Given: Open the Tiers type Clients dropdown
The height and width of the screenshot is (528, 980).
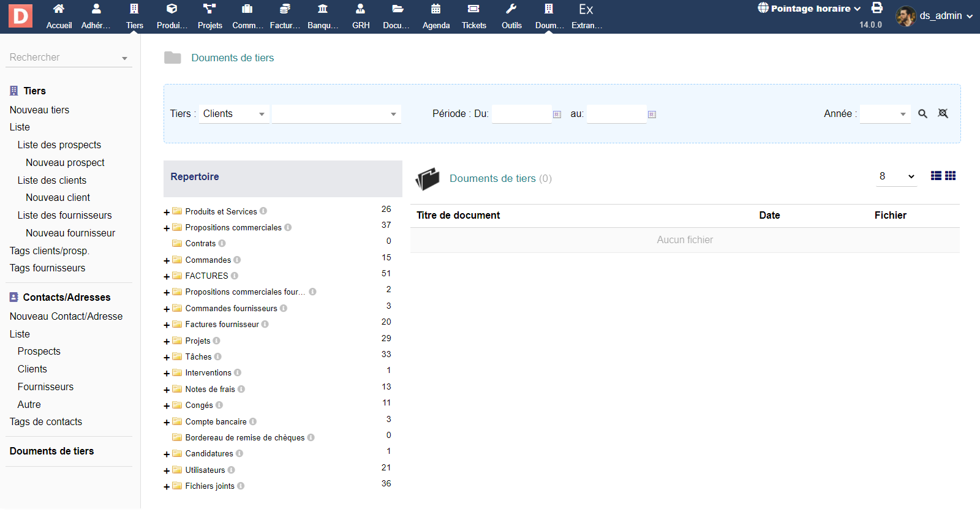Looking at the screenshot, I should [234, 114].
